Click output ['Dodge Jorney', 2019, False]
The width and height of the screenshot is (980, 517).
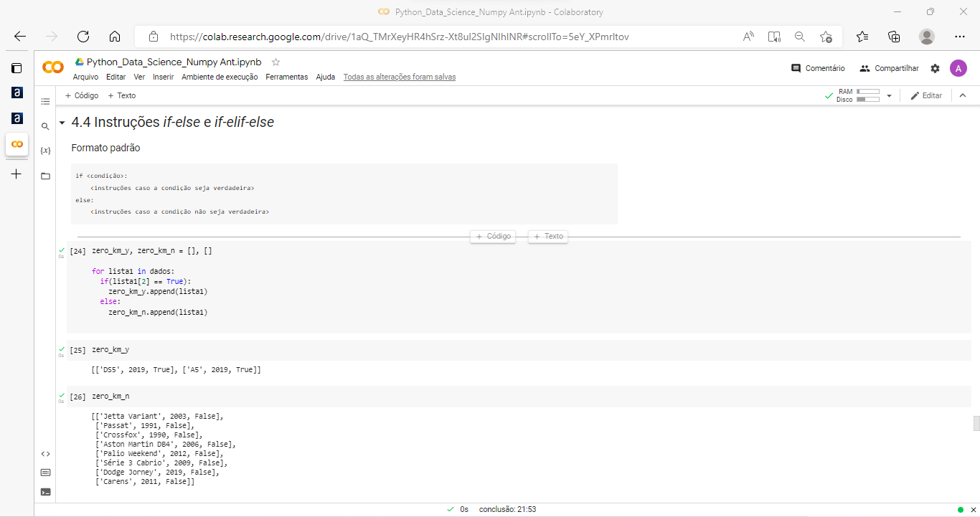click(157, 473)
